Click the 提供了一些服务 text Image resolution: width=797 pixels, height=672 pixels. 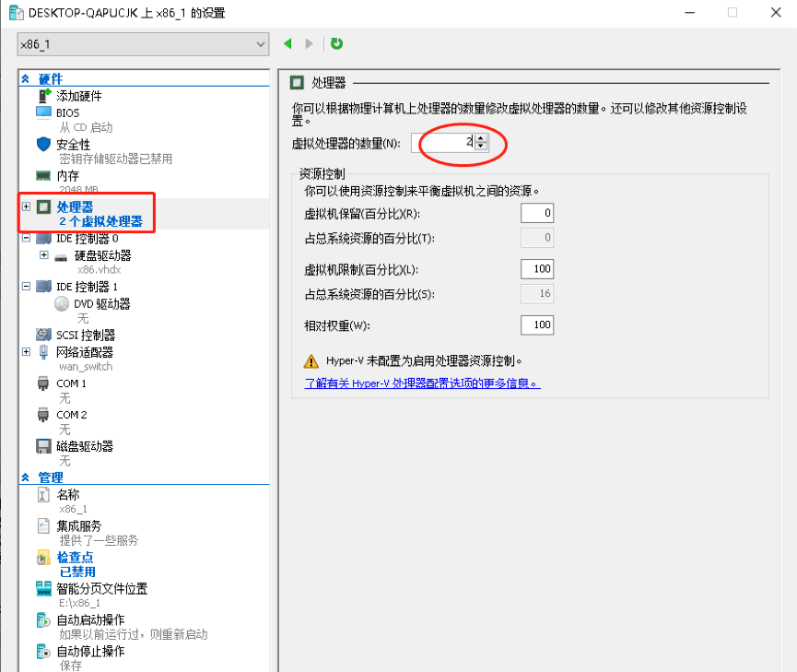coord(99,540)
